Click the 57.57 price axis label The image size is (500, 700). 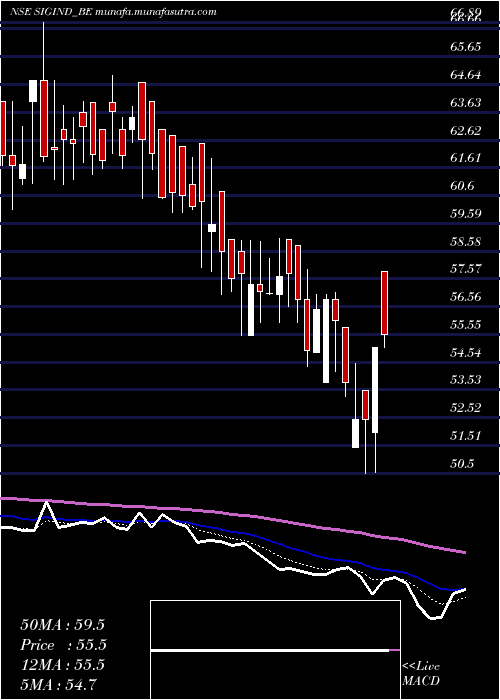click(466, 269)
